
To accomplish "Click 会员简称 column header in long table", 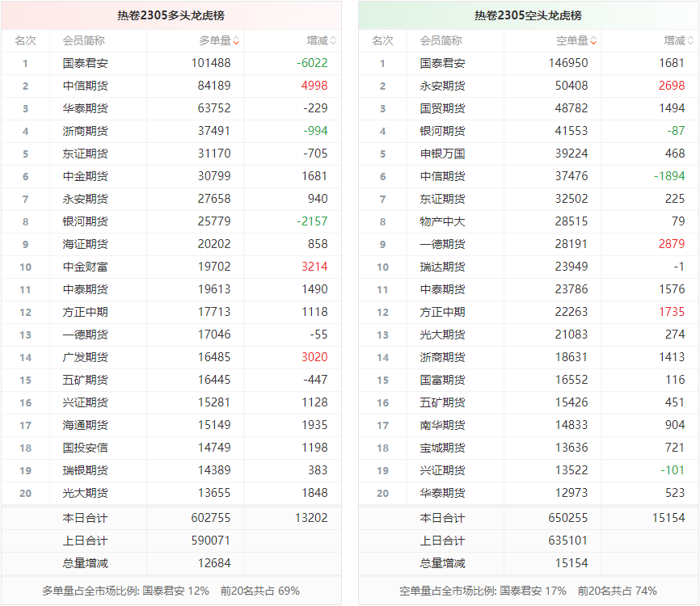I will tap(83, 40).
